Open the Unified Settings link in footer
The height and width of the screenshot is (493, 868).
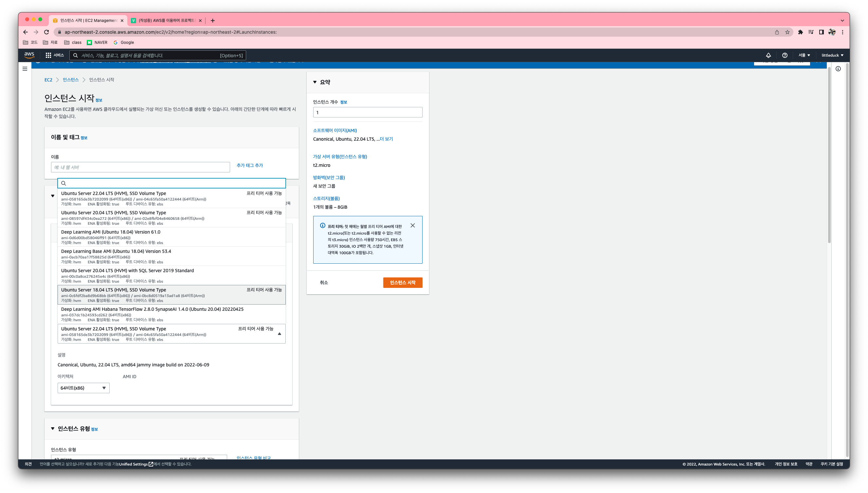point(136,464)
